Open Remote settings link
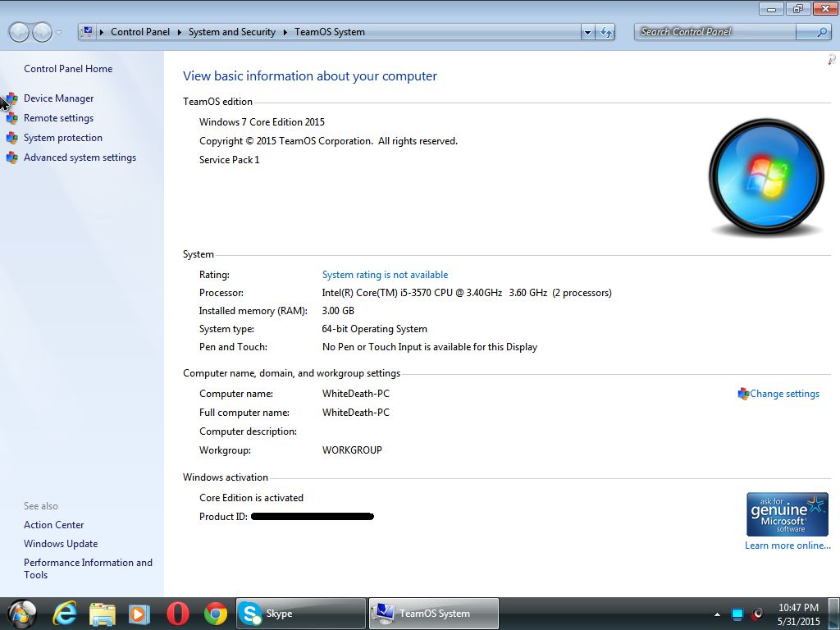Screen dimensions: 840x630 [x=58, y=118]
